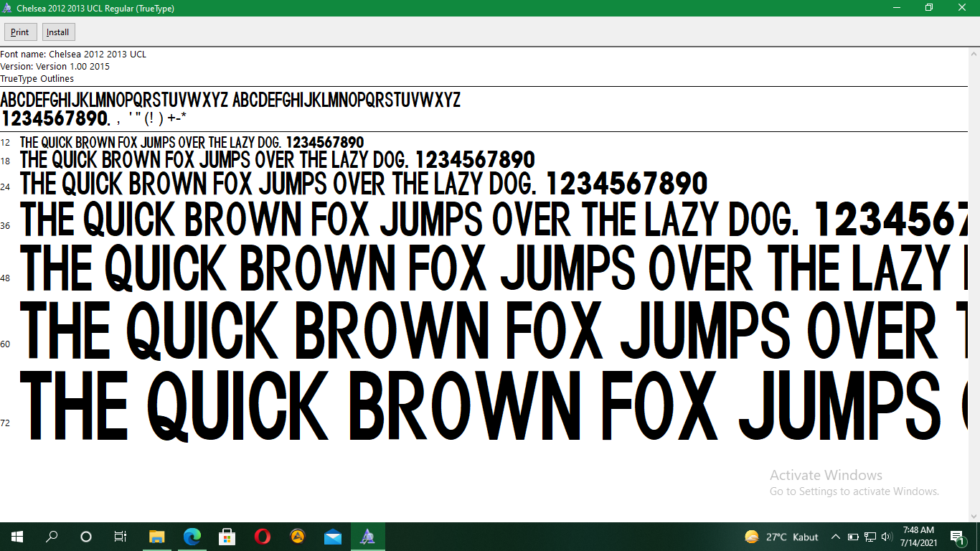Select the Font Viewer taskbar icon
This screenshot has width=980, height=551.
(x=367, y=537)
